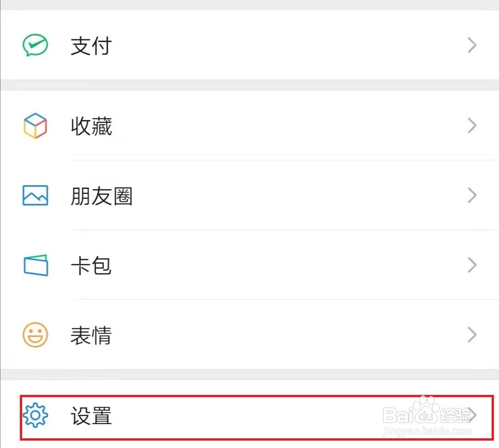Tap the green WeChat Pay checkmark icon
499x448 pixels.
35,46
